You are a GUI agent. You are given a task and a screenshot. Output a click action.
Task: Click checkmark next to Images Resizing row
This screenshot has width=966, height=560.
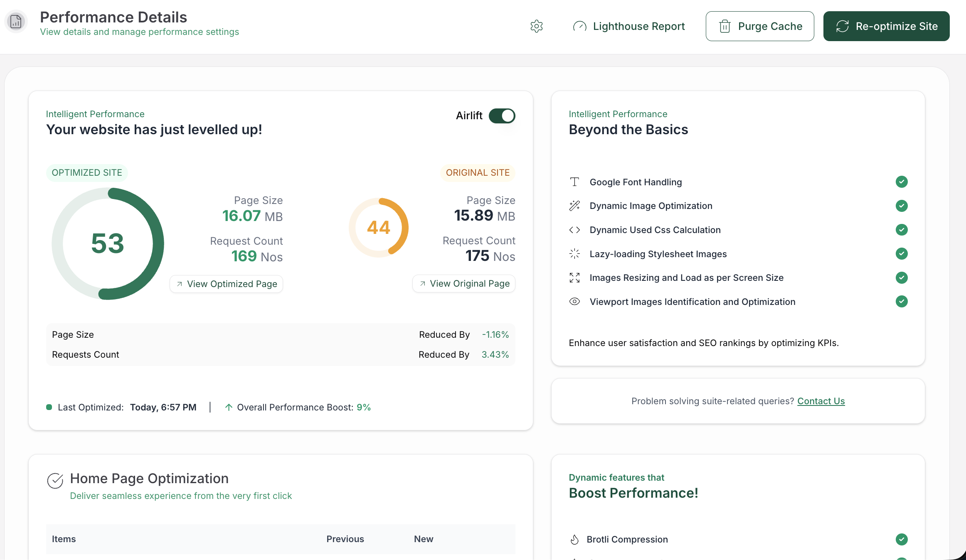tap(902, 278)
